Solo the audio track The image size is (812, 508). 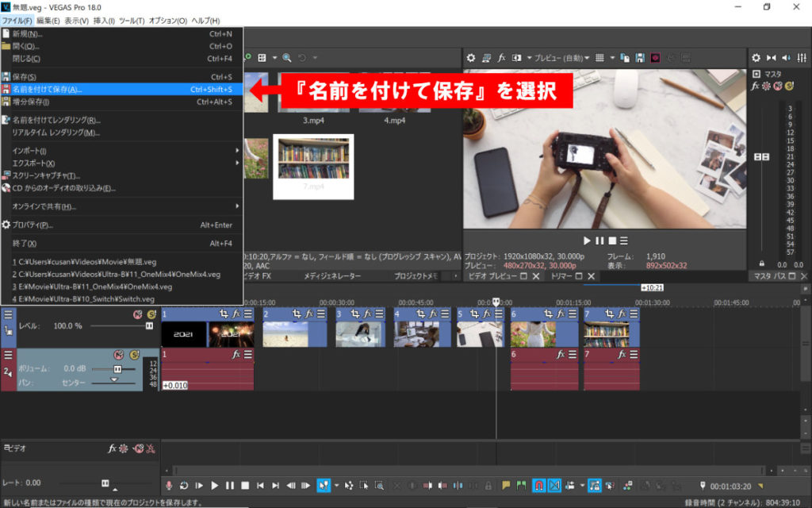click(134, 355)
